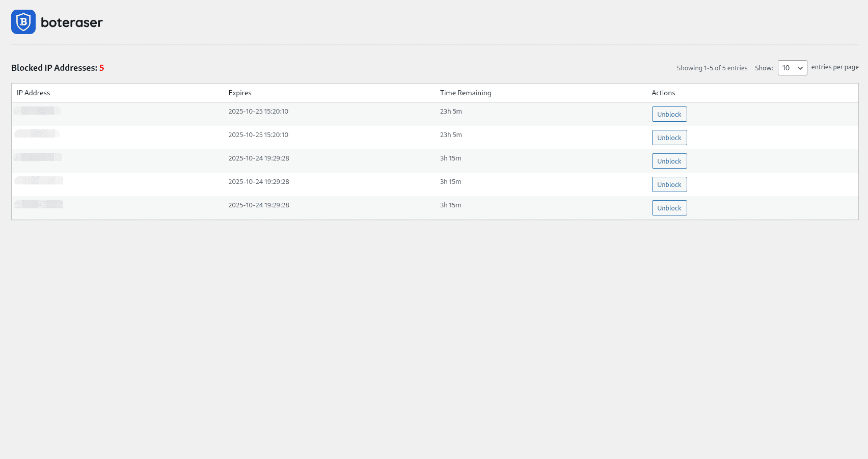
Task: Select the blurred IP address in second row
Action: tap(37, 134)
